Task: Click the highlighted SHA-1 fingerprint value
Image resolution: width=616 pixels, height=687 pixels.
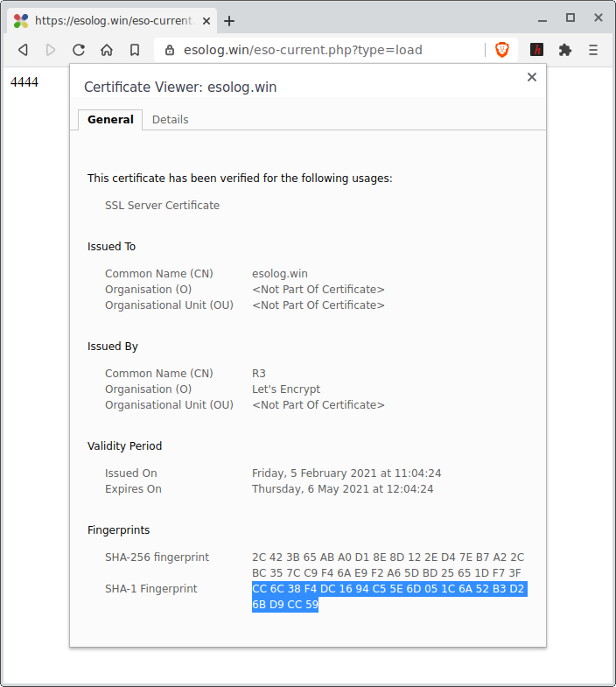Action: coord(388,597)
